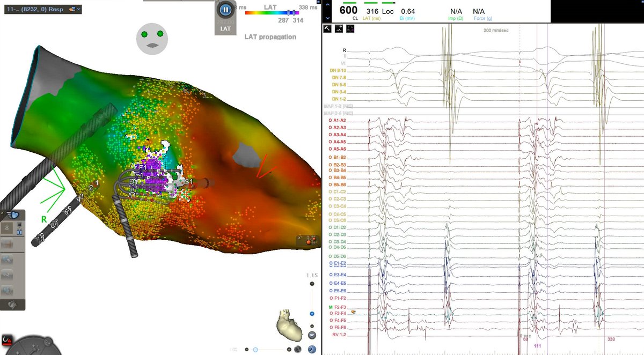The width and height of the screenshot is (644, 355).
Task: Click the gray sphere icon beside horizontal slider
Action: [x=298, y=349]
